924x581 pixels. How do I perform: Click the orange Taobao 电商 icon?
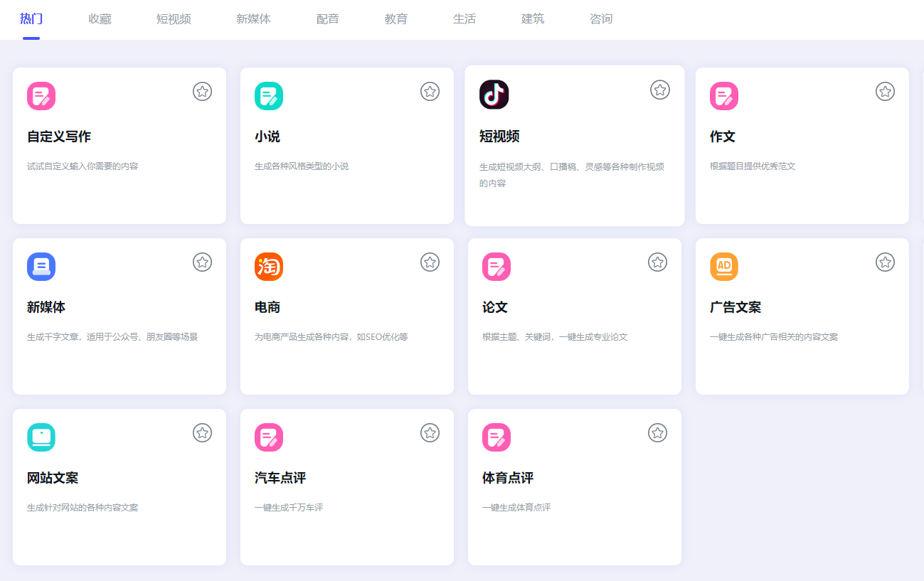pos(268,266)
